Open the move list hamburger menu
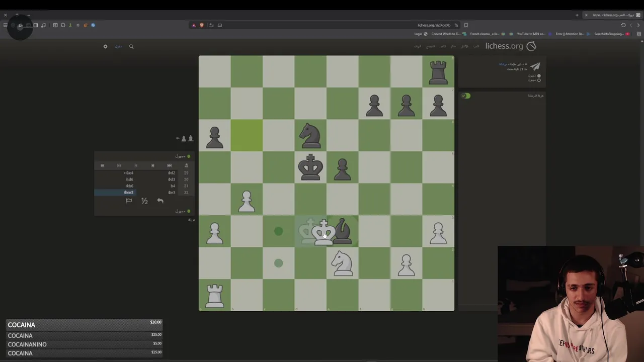Screen dimensions: 644x362 [x=102, y=165]
